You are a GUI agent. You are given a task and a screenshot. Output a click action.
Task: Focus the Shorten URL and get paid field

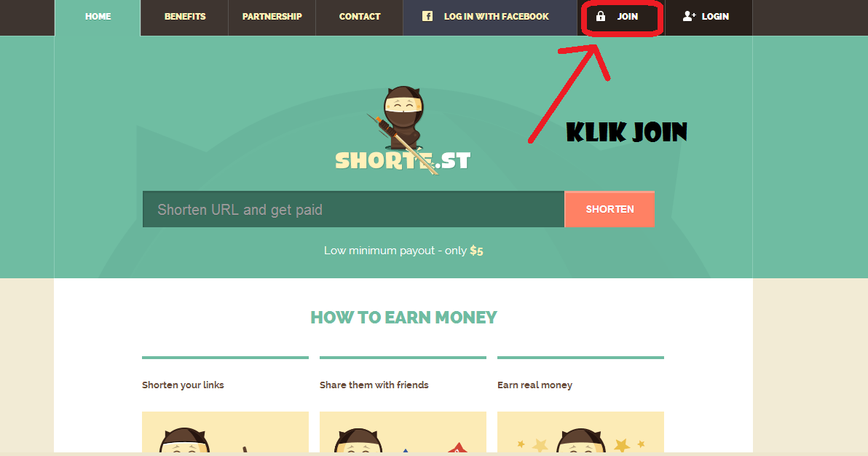(353, 209)
